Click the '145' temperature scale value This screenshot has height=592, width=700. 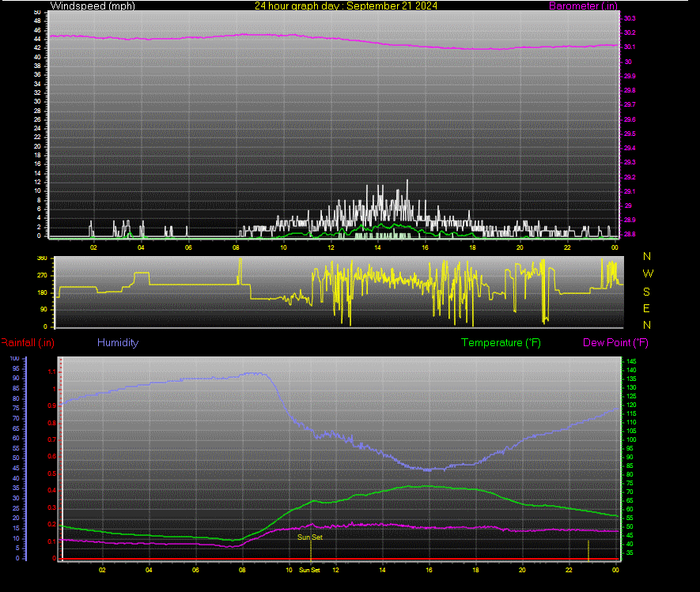click(x=631, y=361)
